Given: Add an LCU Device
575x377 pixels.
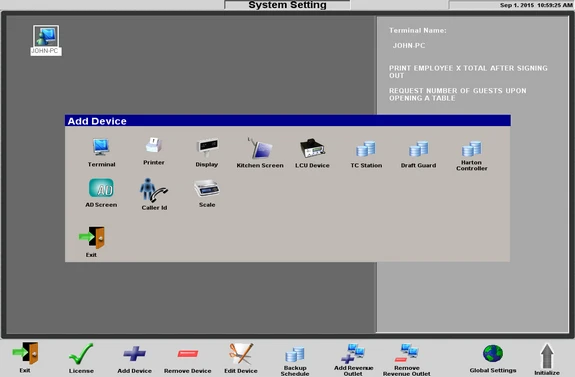Looking at the screenshot, I should [312, 153].
